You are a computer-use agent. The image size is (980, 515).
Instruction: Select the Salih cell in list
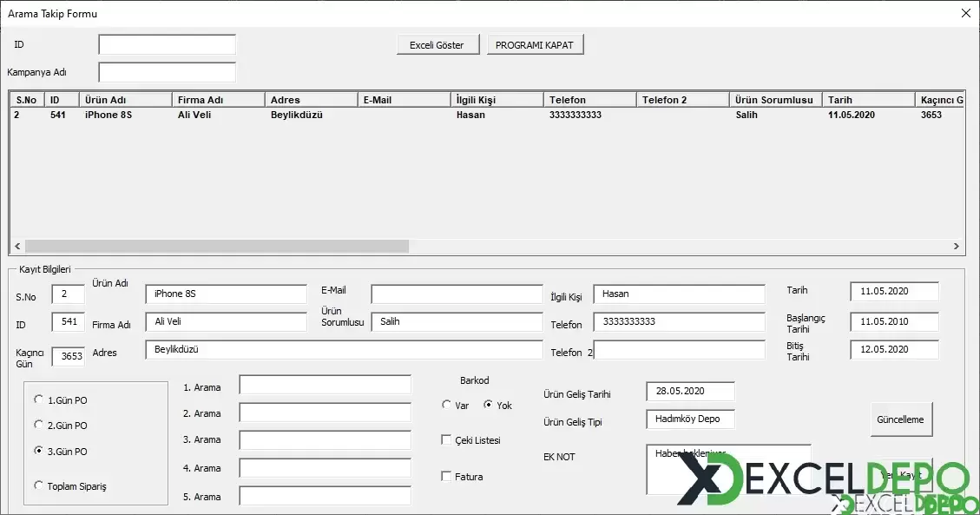click(x=747, y=115)
